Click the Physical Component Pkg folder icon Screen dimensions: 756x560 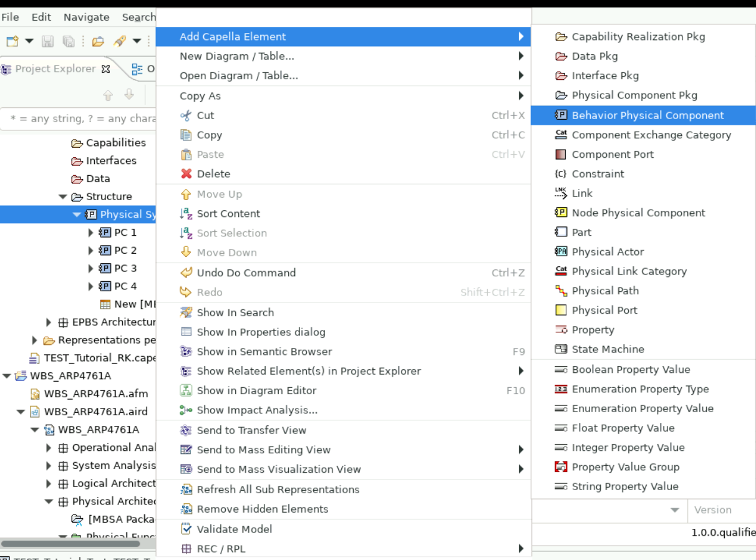pyautogui.click(x=561, y=95)
